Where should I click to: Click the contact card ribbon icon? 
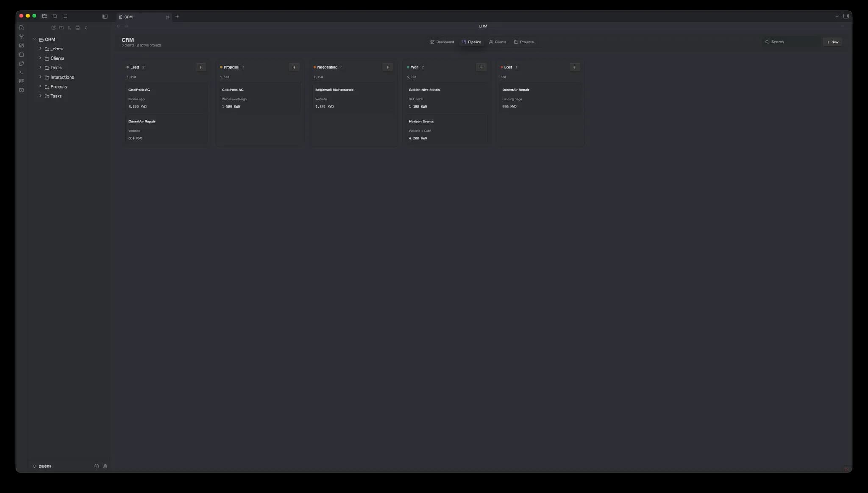tap(22, 90)
